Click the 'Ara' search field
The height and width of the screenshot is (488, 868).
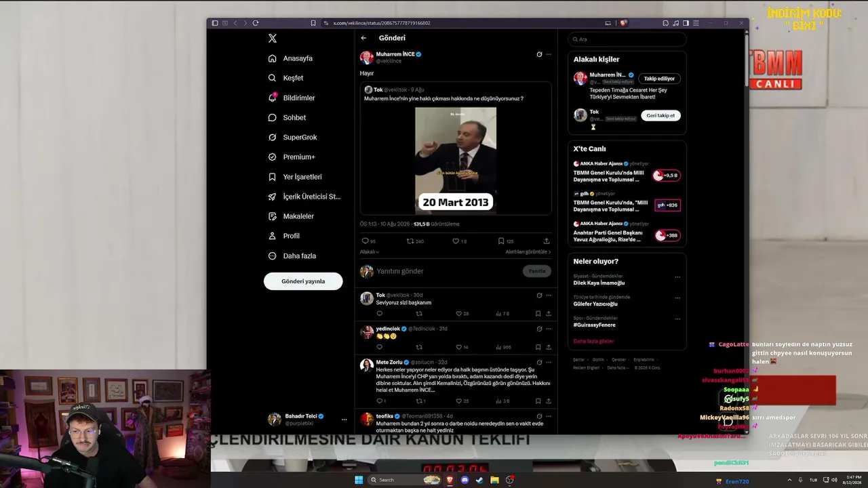[627, 39]
